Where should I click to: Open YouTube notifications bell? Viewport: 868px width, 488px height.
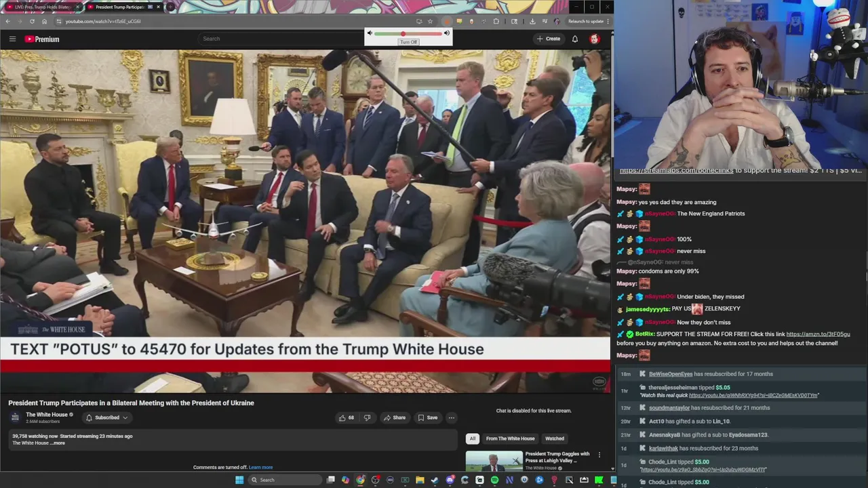[574, 39]
